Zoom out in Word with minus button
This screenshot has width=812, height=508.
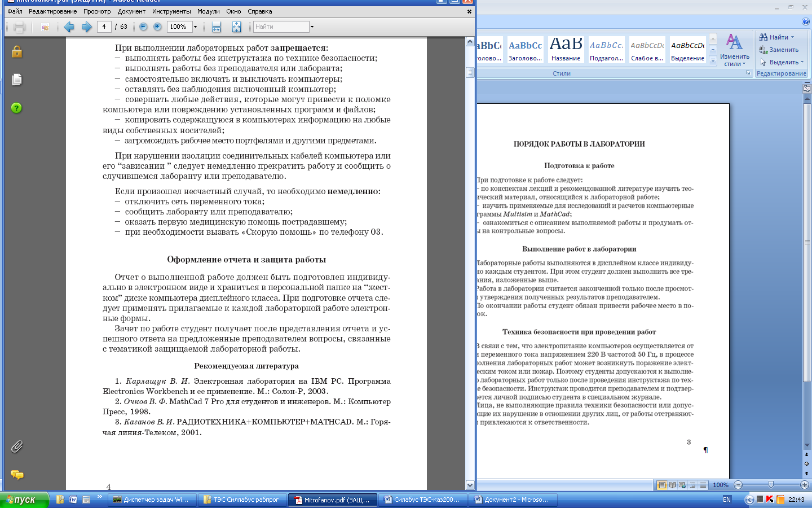(738, 485)
